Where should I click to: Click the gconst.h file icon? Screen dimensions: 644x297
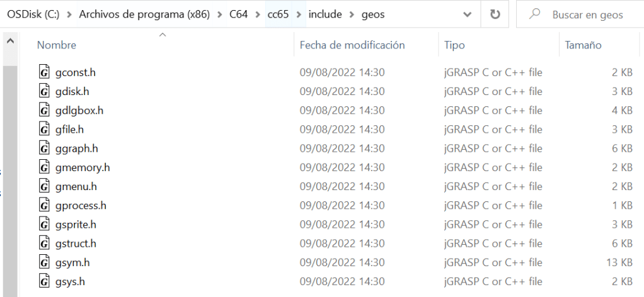click(x=44, y=72)
